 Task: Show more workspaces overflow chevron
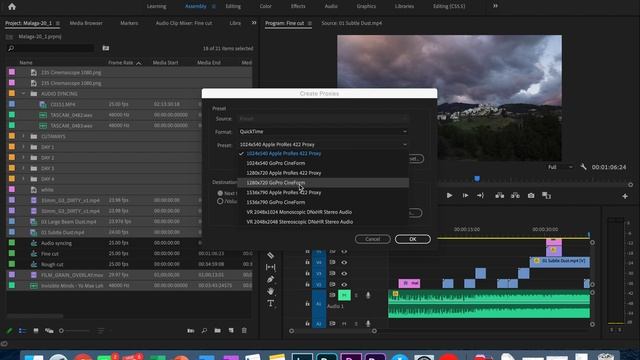coord(495,6)
